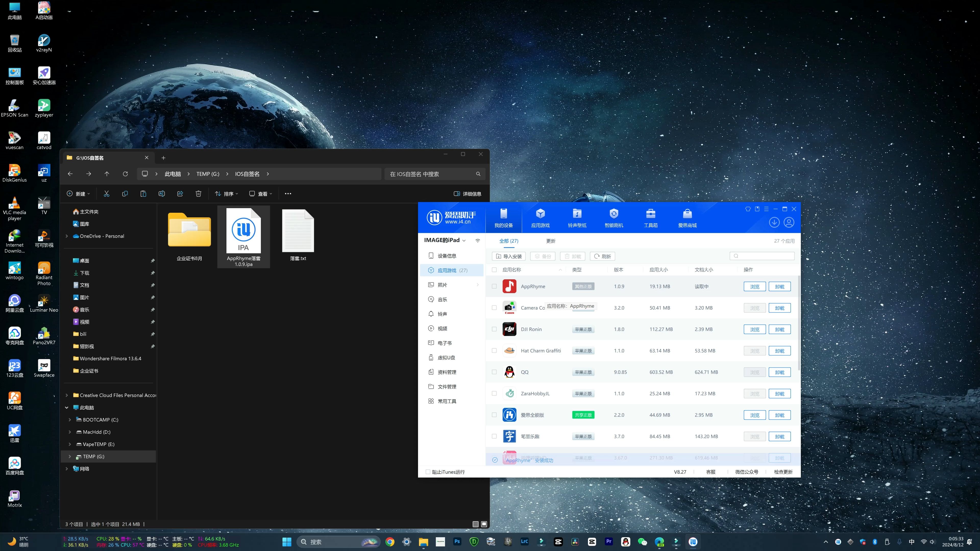Toggle the 详细信息 pane in Explorer
The width and height of the screenshot is (980, 551).
coord(468,194)
